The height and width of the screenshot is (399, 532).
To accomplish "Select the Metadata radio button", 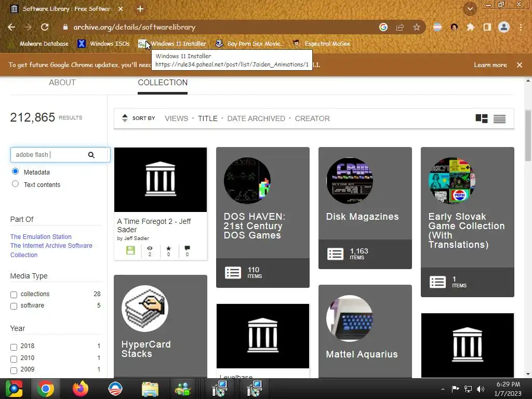I will (15, 171).
